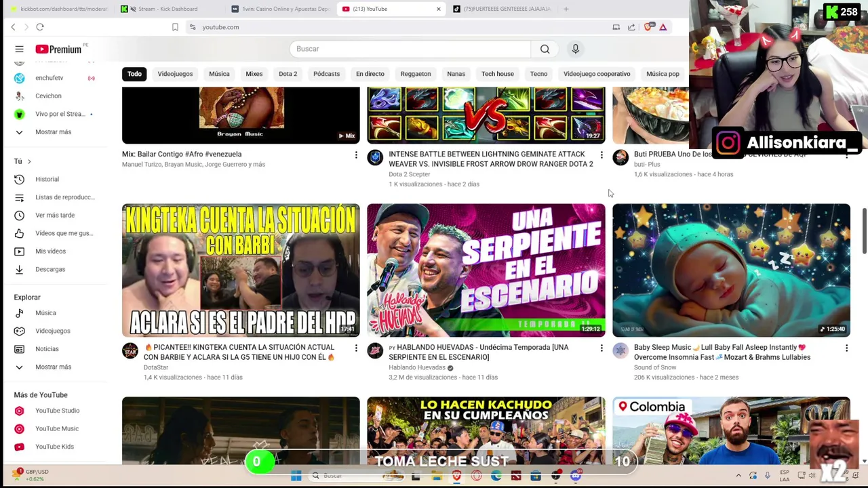Filter by the Reggaeton chip
This screenshot has width=868, height=488.
click(416, 74)
